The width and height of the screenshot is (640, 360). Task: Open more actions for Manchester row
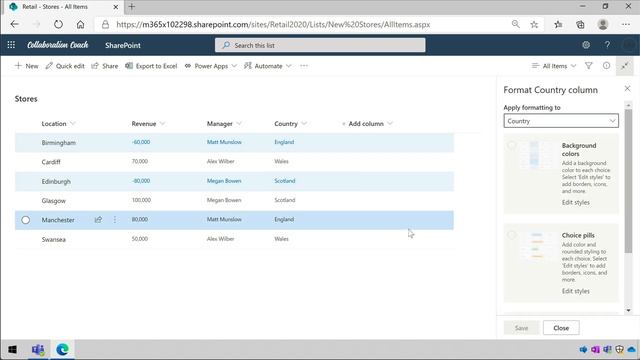tap(115, 220)
